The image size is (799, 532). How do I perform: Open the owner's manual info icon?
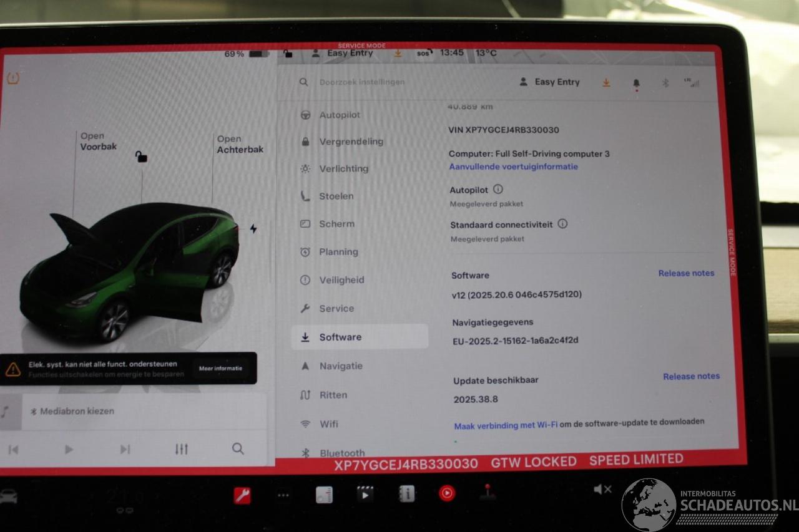[406, 494]
